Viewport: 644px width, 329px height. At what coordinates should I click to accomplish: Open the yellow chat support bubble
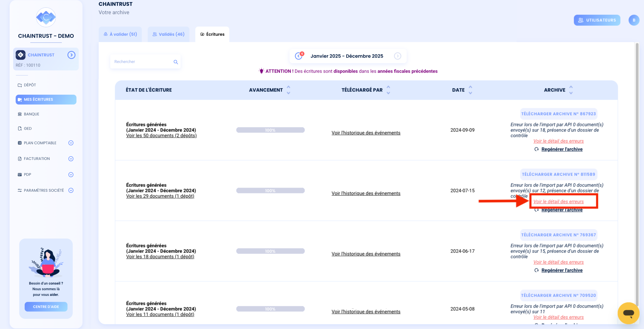[628, 313]
